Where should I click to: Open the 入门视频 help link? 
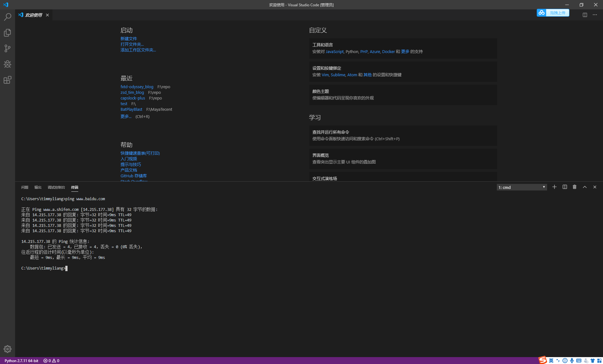pyautogui.click(x=129, y=159)
